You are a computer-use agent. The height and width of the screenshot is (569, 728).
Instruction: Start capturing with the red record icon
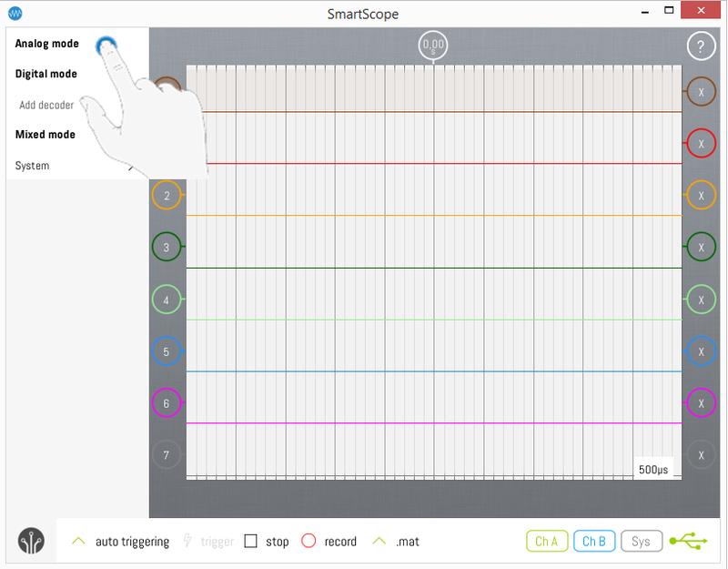coord(309,541)
